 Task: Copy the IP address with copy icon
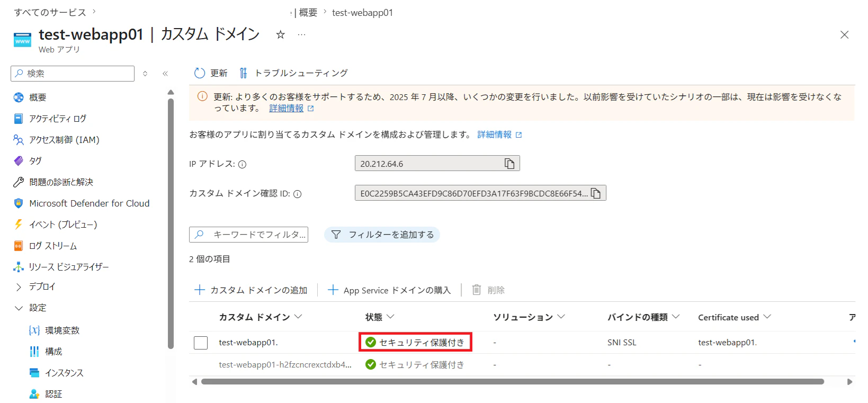point(509,164)
